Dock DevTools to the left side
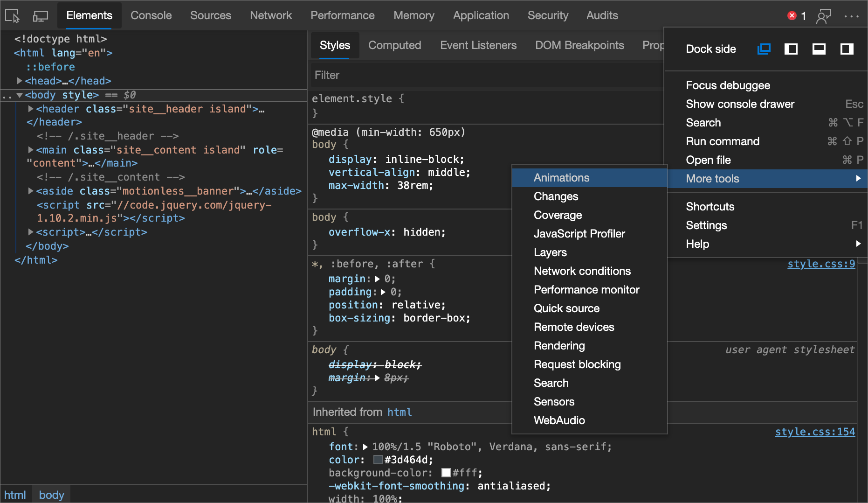868x503 pixels. point(791,49)
